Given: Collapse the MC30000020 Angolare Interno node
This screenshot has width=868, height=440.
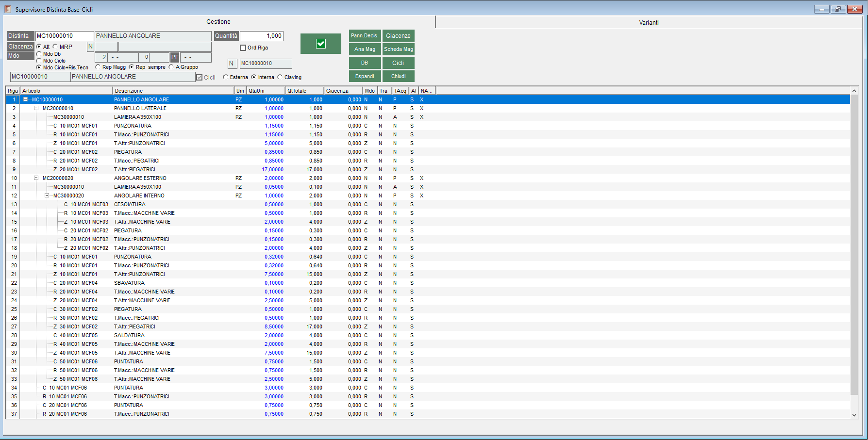Looking at the screenshot, I should point(47,196).
